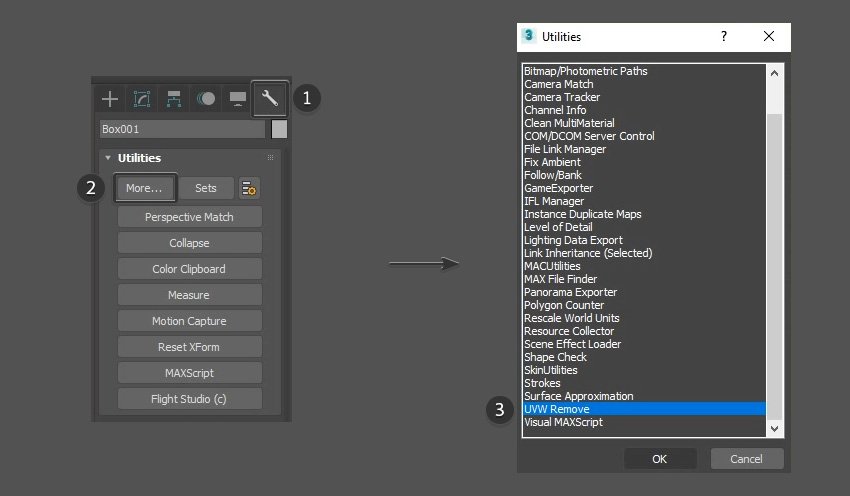Open the Hierarchy panel icon
The width and height of the screenshot is (850, 496).
tap(174, 98)
